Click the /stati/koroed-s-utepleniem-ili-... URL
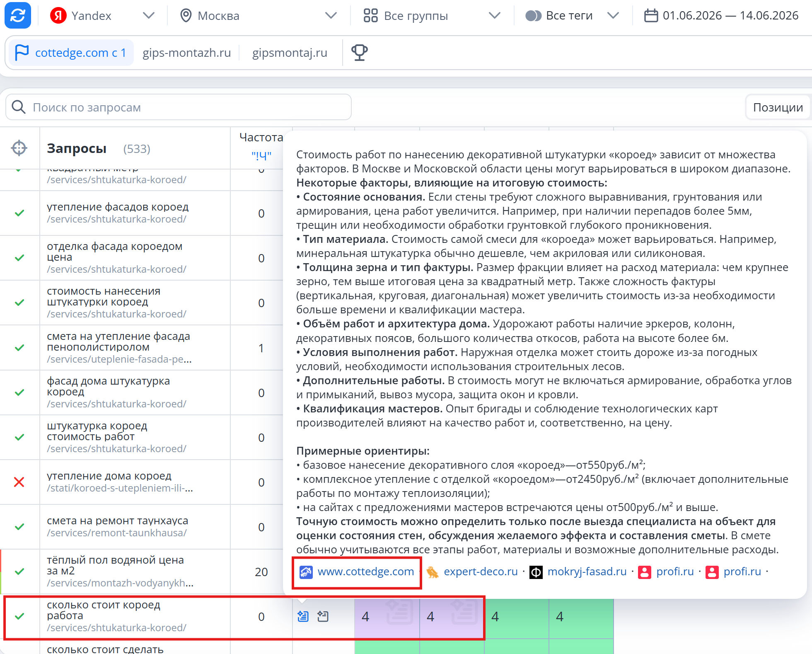 click(x=120, y=488)
